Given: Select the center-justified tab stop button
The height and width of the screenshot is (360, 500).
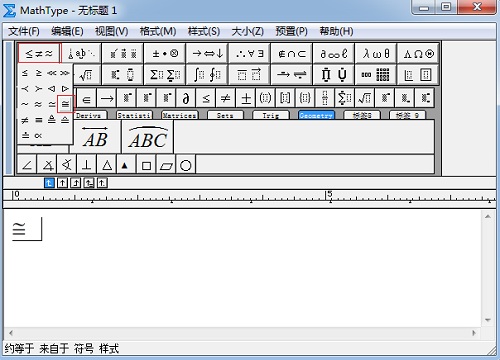Looking at the screenshot, I should [62, 183].
